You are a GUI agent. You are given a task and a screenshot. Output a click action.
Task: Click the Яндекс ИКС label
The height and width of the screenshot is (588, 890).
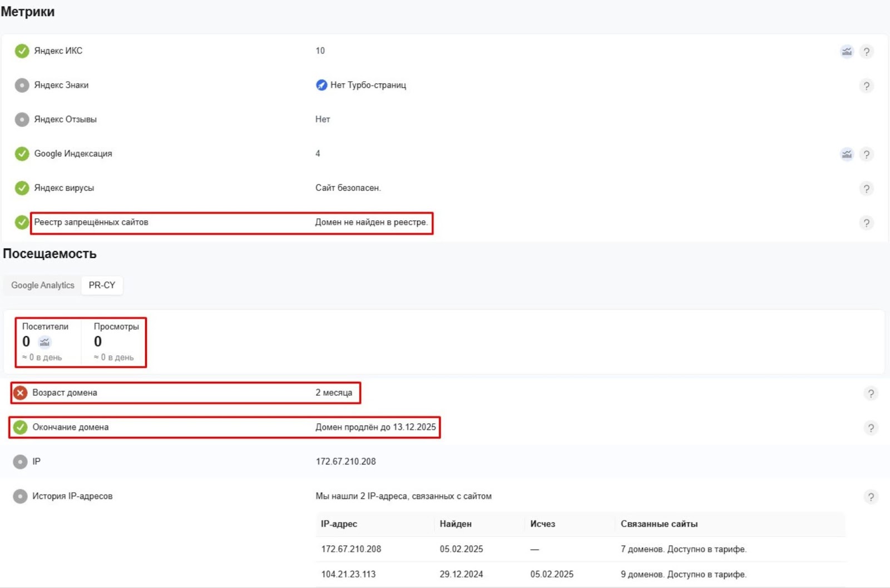tap(58, 51)
